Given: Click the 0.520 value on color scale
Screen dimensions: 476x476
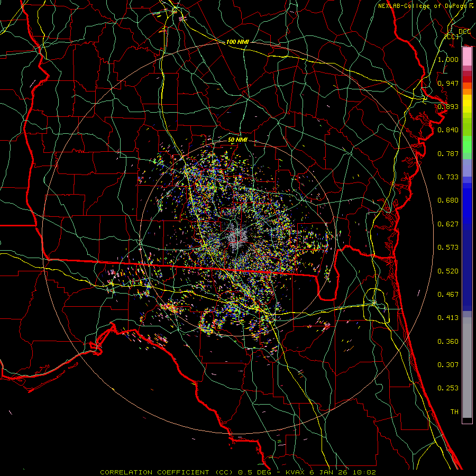Looking at the screenshot, I should pos(448,271).
